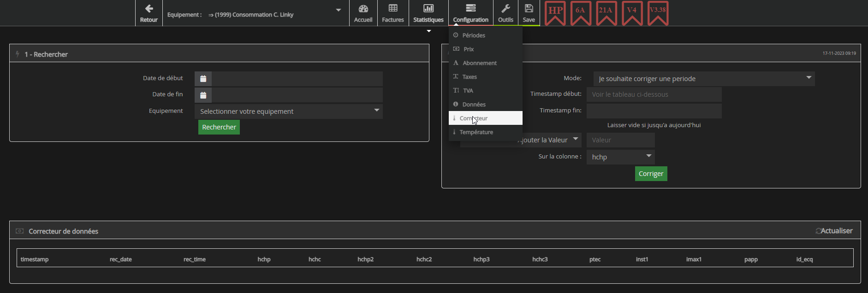Click the '1 - Rechercher' panel title
This screenshot has width=868, height=293.
46,54
